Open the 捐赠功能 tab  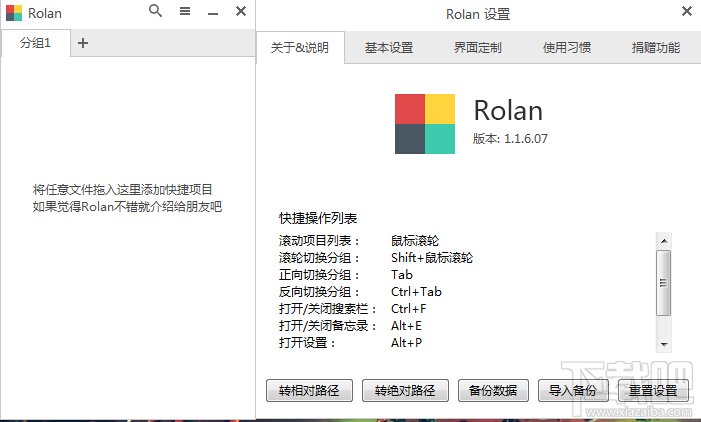656,47
